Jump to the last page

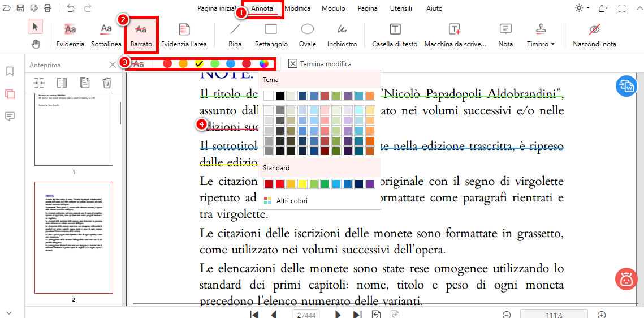click(357, 315)
